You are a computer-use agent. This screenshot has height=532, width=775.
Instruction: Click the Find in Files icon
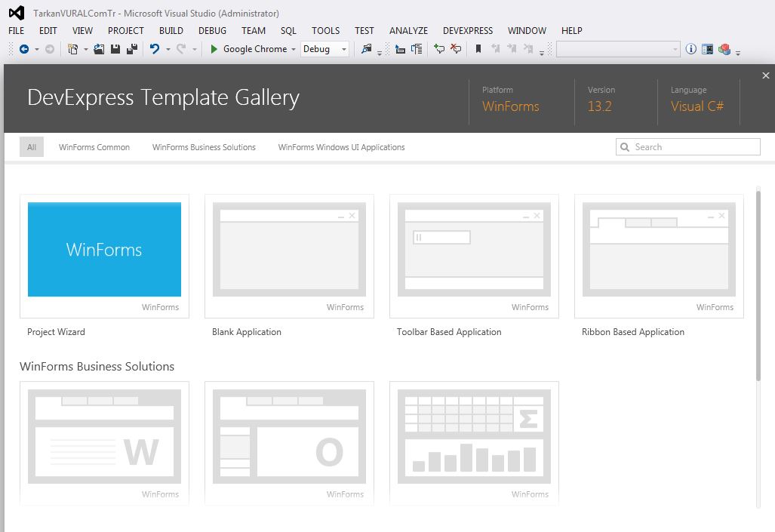click(366, 49)
